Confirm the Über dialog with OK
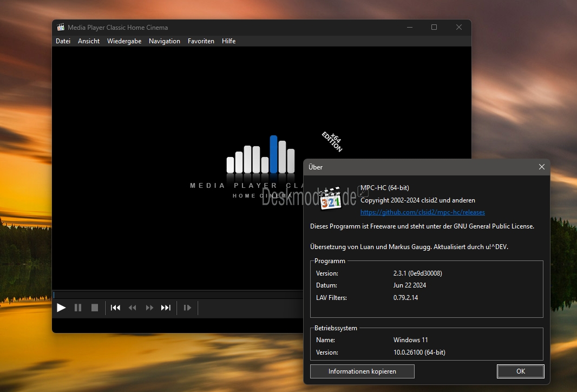Screen dimensions: 577x392 point(520,371)
